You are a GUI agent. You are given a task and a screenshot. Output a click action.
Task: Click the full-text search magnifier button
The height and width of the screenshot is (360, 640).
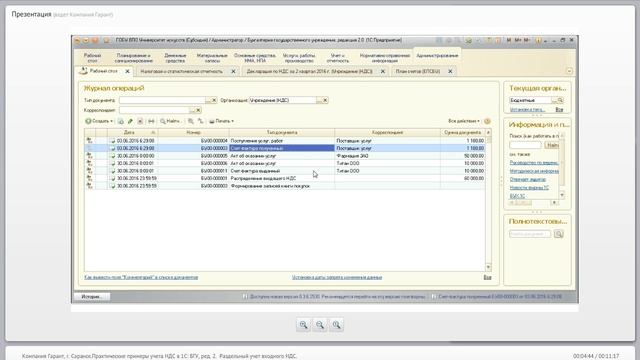click(x=559, y=234)
